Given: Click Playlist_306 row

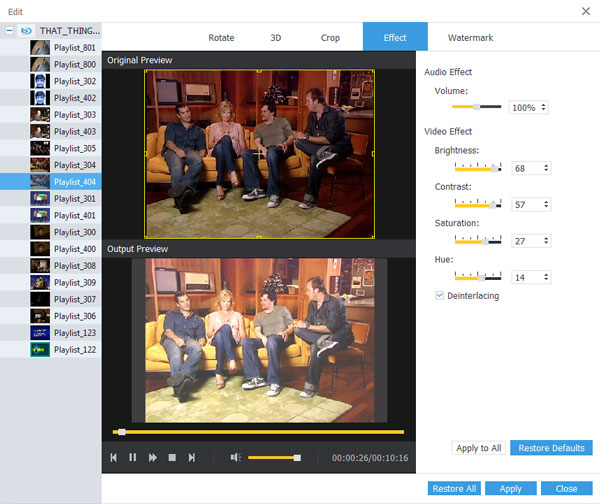Looking at the screenshot, I should point(51,316).
